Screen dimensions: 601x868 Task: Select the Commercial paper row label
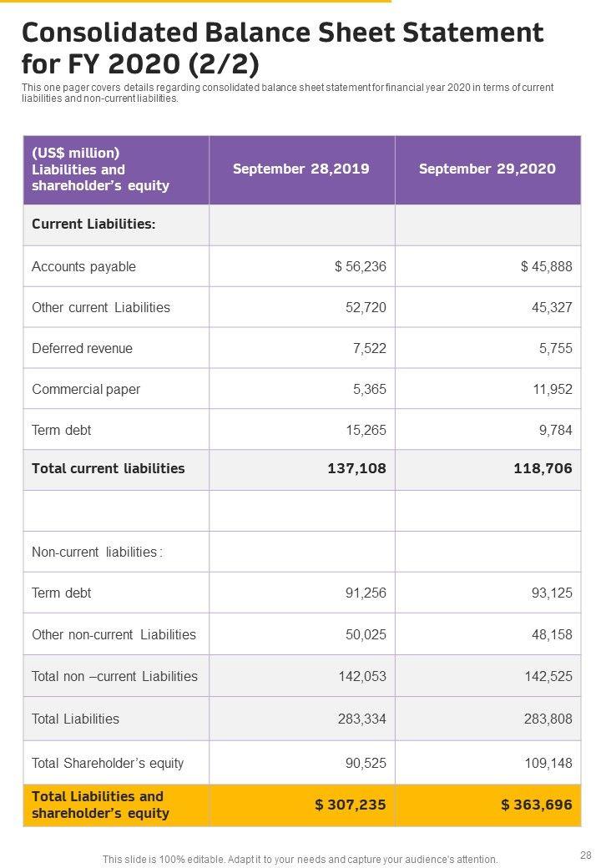(x=86, y=389)
